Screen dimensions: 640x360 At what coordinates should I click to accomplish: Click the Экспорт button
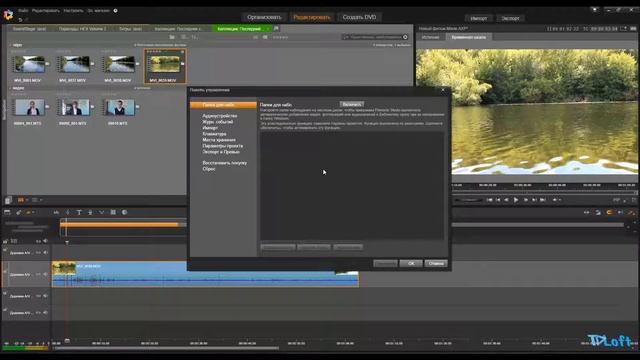(510, 18)
